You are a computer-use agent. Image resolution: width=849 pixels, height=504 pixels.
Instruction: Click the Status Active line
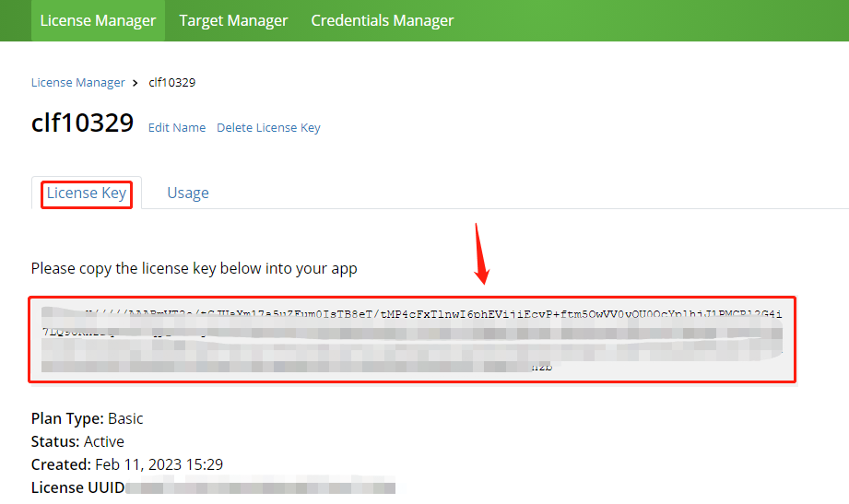click(77, 441)
